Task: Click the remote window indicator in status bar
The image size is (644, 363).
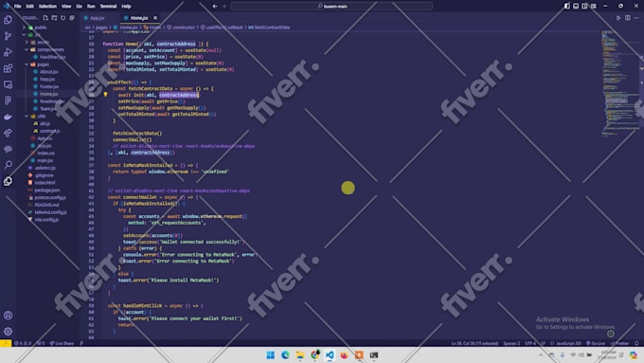Action: click(6, 343)
